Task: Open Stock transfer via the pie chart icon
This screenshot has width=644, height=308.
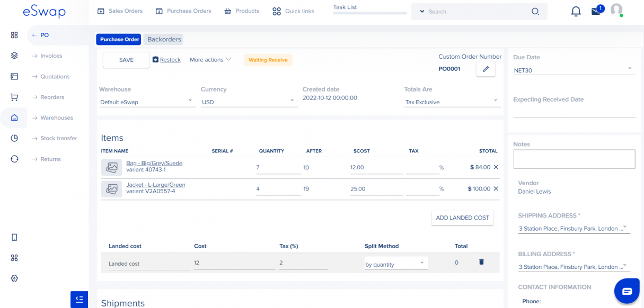Action: (14, 138)
